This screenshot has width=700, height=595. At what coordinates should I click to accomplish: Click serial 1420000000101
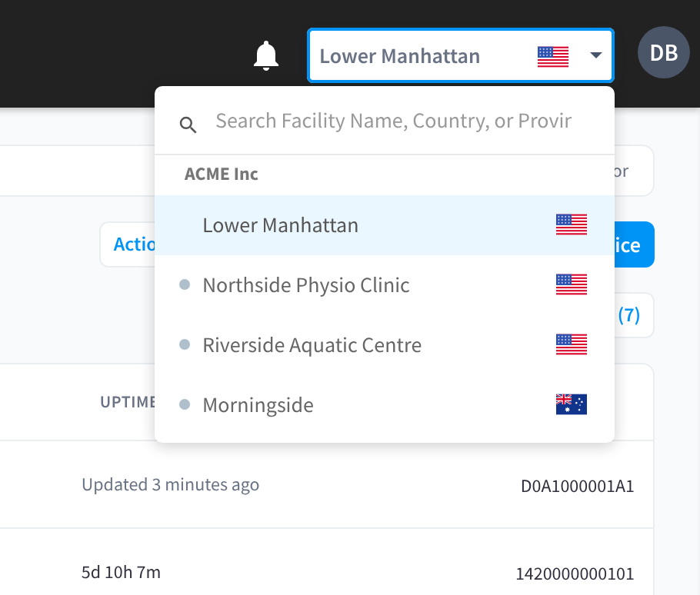pyautogui.click(x=575, y=574)
